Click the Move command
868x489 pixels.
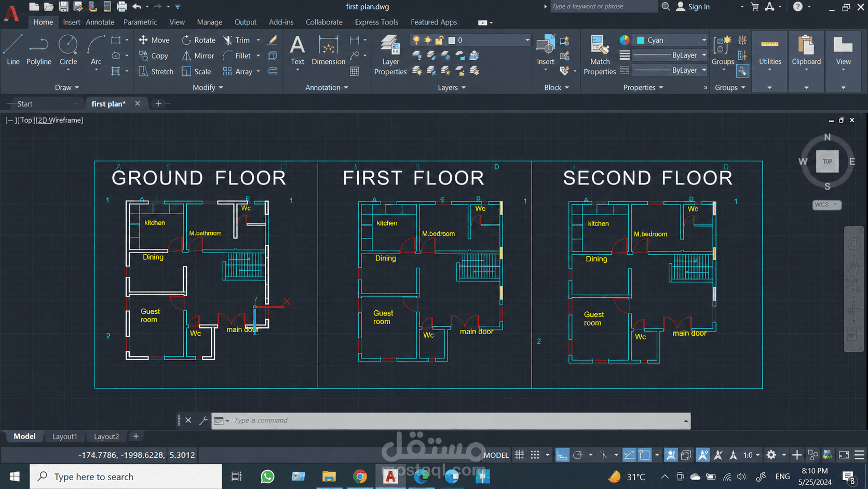pos(154,40)
